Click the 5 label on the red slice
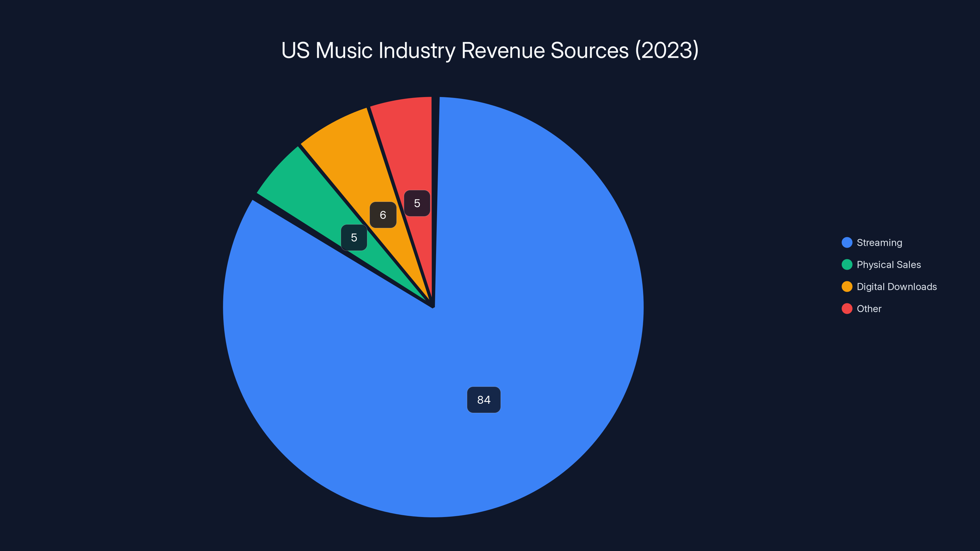 417,203
